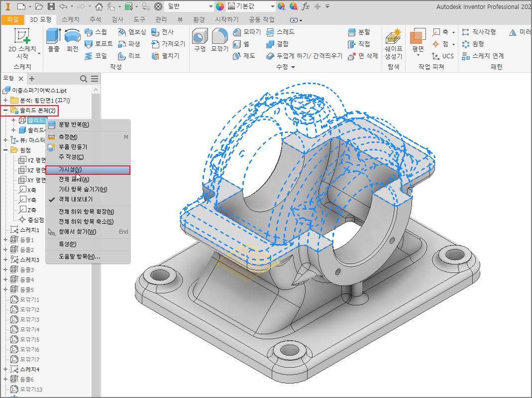Click the Derive (파생) tool
532x398 pixels.
click(129, 44)
